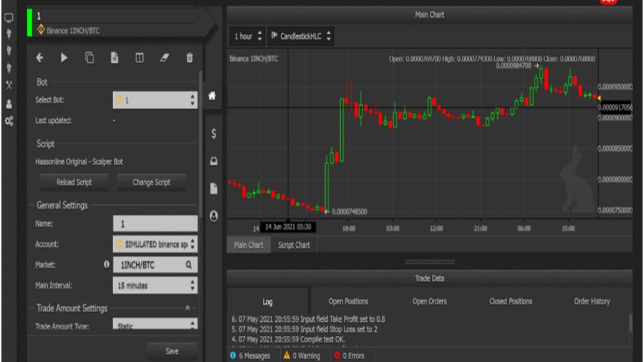
Task: Click the magnifier in the Market field
Action: 189,264
